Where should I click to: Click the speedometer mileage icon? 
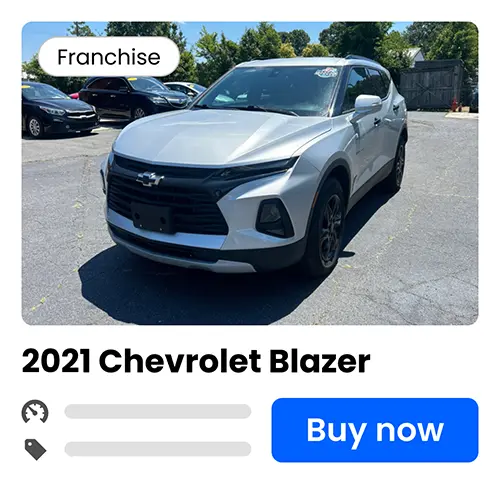[x=35, y=412]
